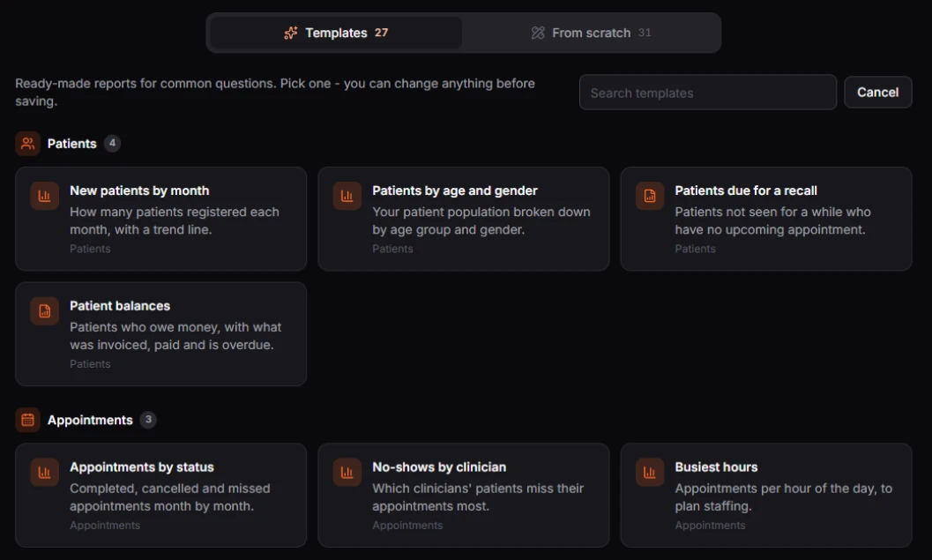932x560 pixels.
Task: Click the Patients section people icon
Action: [28, 143]
